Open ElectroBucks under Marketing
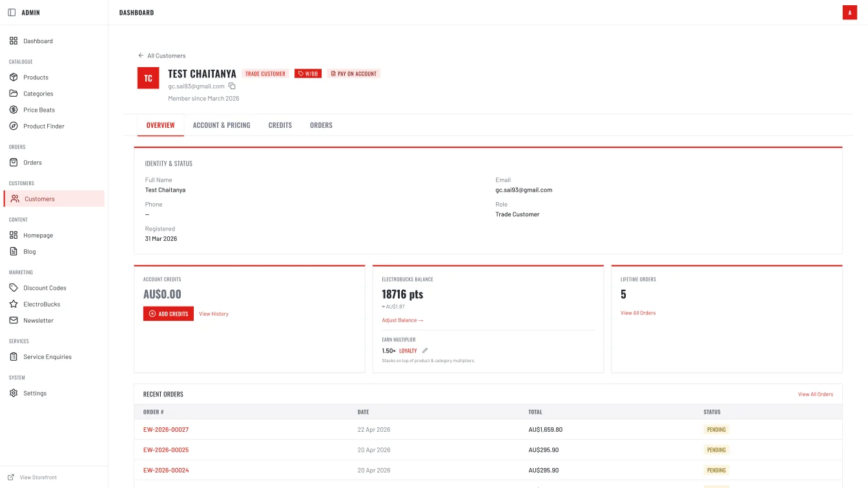Screen dimensions: 868x488 point(40,304)
